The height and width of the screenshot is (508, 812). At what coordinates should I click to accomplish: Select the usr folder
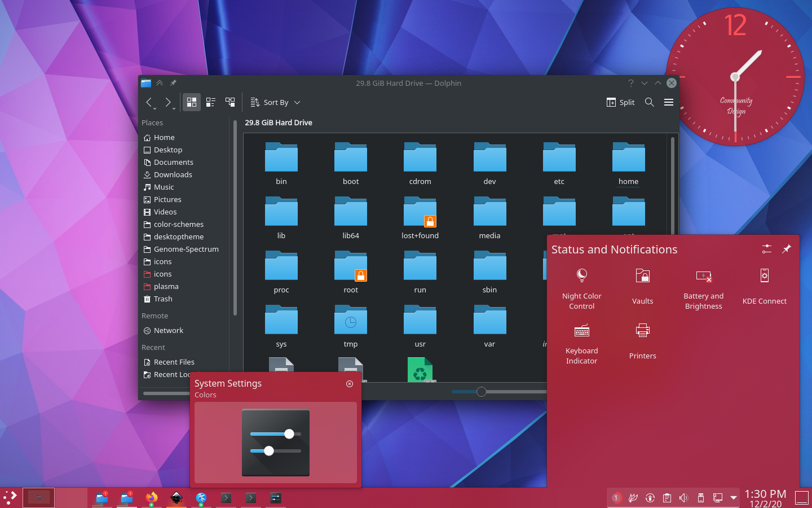(x=420, y=326)
